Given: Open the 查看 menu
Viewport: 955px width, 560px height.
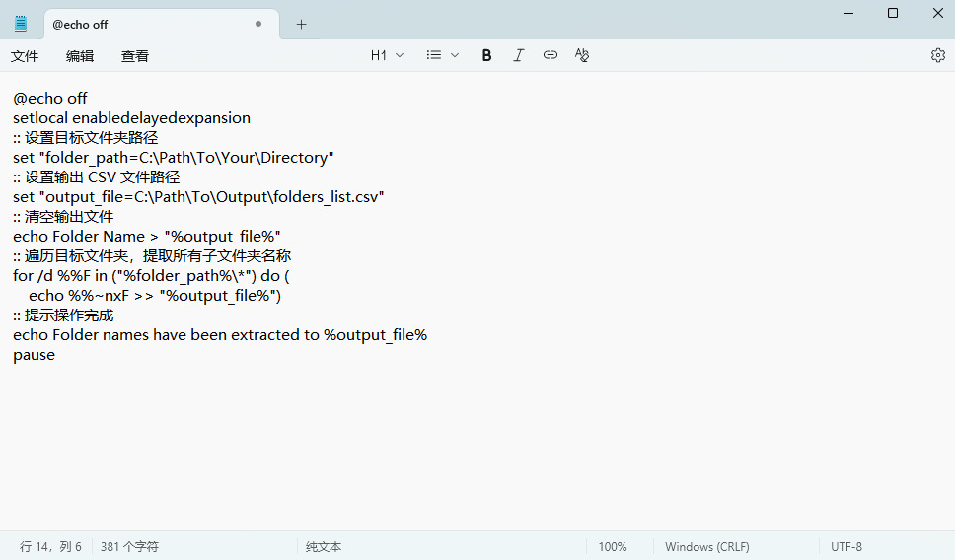Looking at the screenshot, I should coord(134,56).
